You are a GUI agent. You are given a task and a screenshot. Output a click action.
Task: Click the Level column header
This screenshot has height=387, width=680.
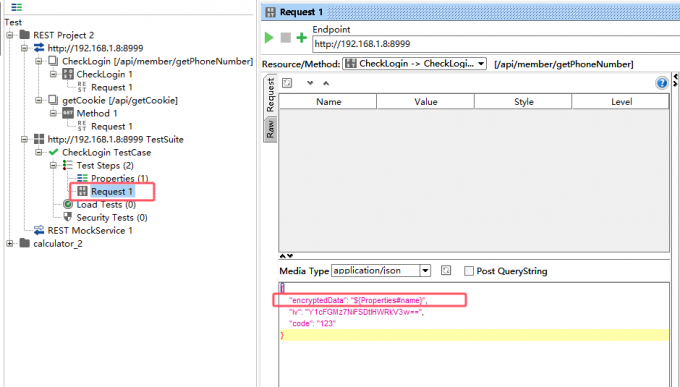point(621,102)
